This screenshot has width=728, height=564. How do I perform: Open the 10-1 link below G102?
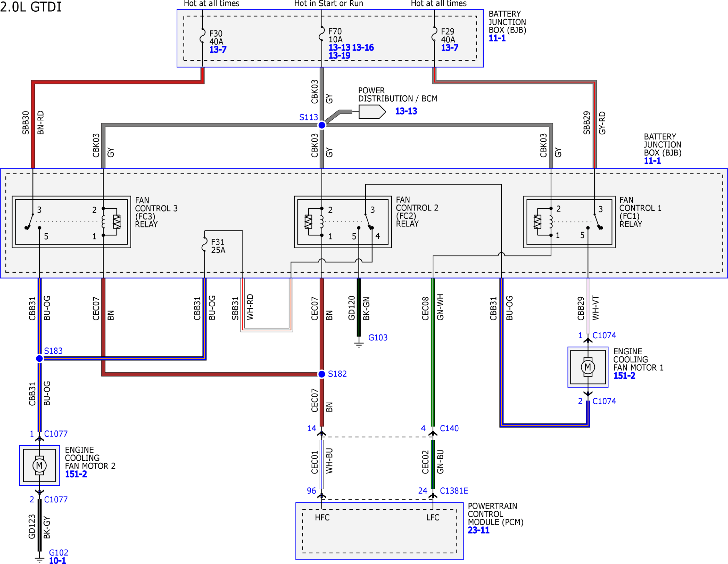pos(57,560)
